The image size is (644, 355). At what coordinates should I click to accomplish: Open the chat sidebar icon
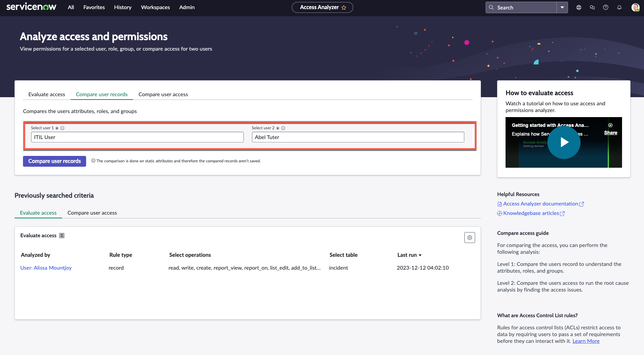(592, 7)
